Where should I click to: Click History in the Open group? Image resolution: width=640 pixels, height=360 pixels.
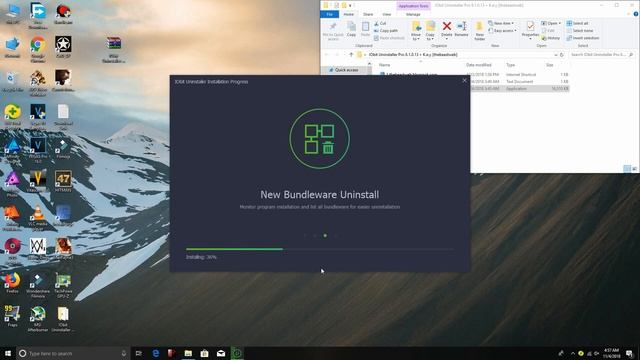tap(551, 38)
